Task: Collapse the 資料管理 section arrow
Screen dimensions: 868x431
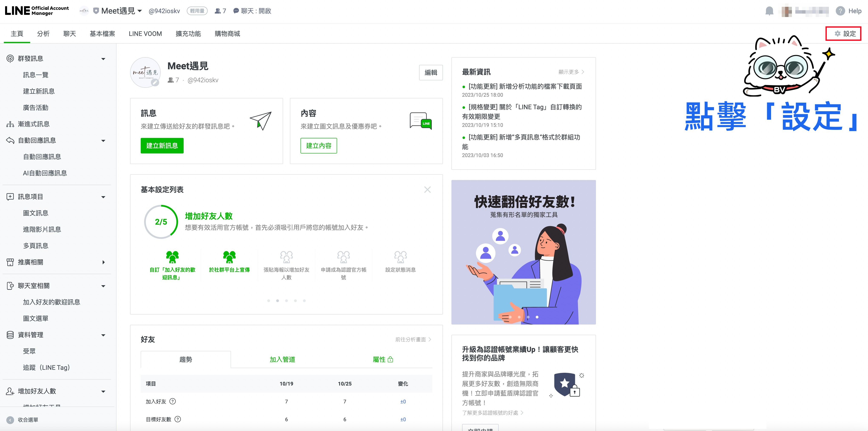Action: pos(104,335)
